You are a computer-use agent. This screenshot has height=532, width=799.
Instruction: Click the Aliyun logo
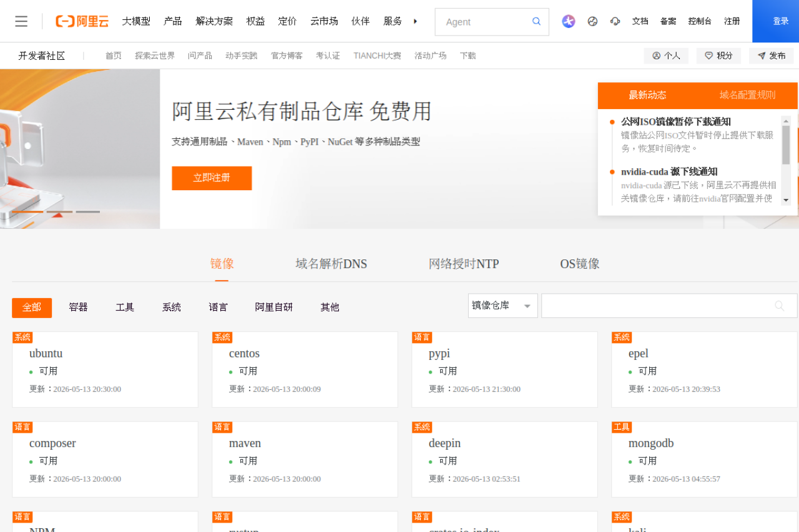click(82, 21)
